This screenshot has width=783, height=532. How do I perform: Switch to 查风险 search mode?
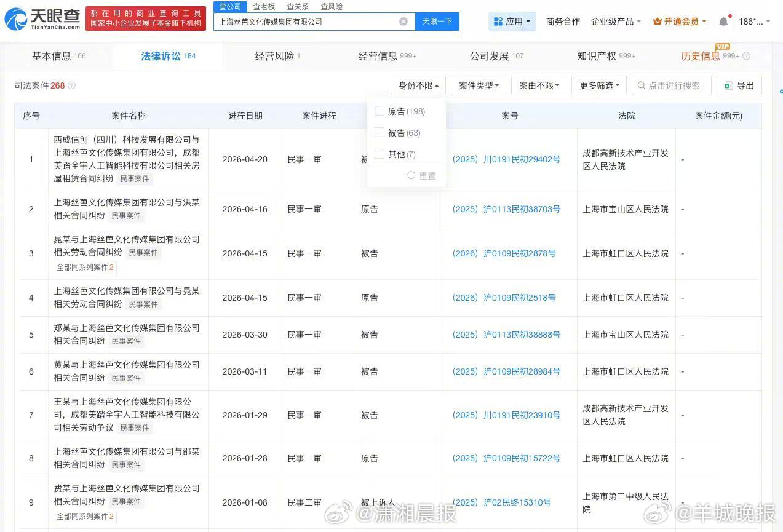[x=332, y=6]
